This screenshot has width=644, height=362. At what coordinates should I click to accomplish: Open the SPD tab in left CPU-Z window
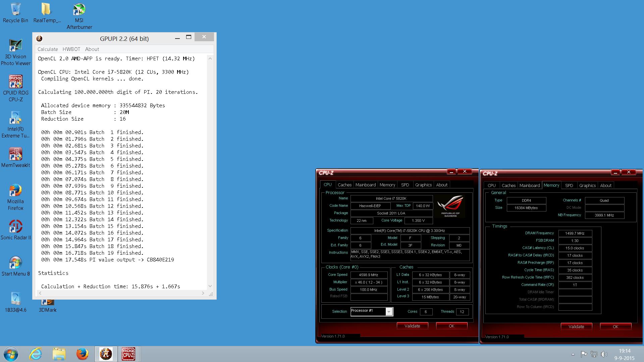(x=405, y=185)
